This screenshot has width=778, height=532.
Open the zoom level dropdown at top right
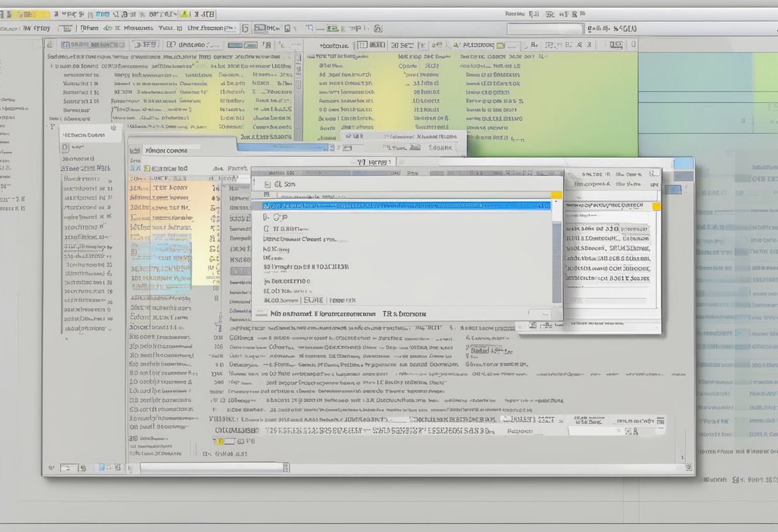point(616,28)
